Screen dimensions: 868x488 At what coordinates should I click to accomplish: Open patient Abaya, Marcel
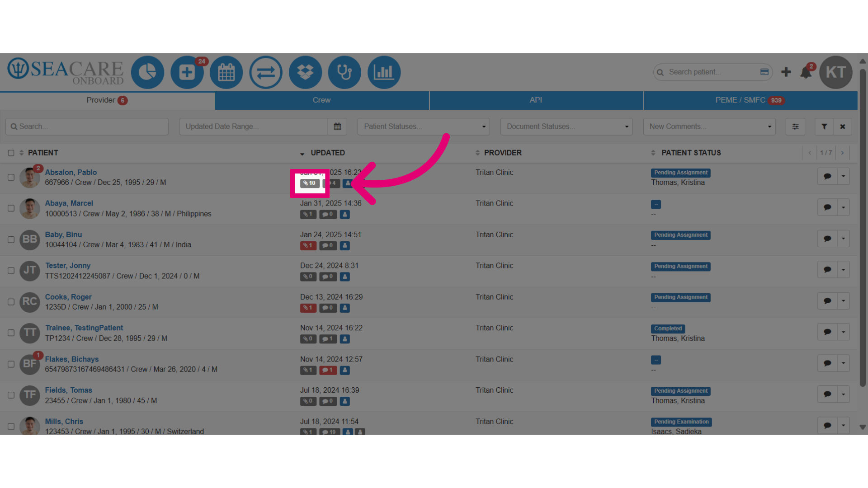tap(69, 203)
